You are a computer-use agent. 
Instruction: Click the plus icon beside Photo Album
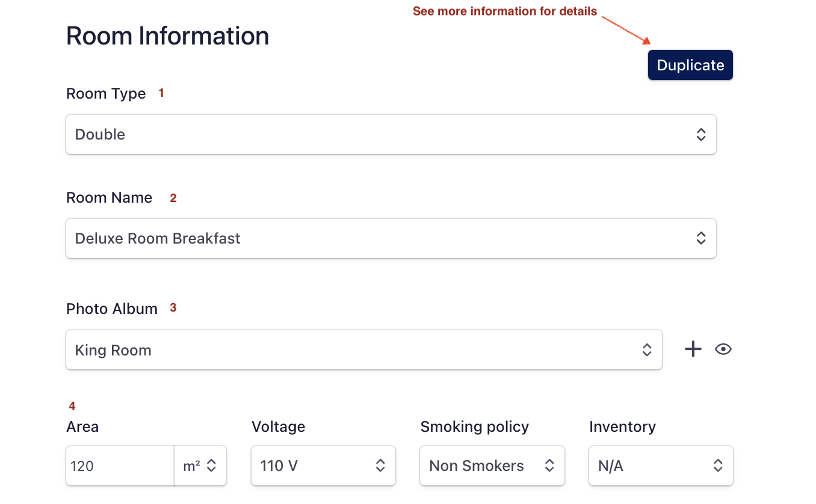[693, 349]
